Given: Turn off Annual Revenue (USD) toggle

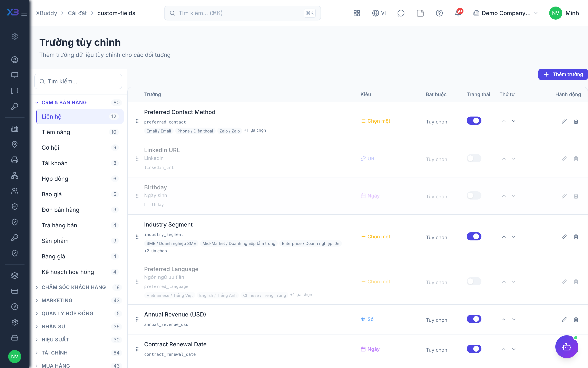Looking at the screenshot, I should click(x=474, y=319).
